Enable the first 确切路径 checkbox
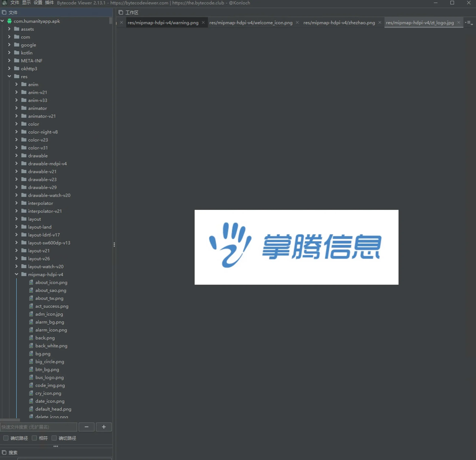Screen dimensions: 476x460 click(x=6, y=438)
